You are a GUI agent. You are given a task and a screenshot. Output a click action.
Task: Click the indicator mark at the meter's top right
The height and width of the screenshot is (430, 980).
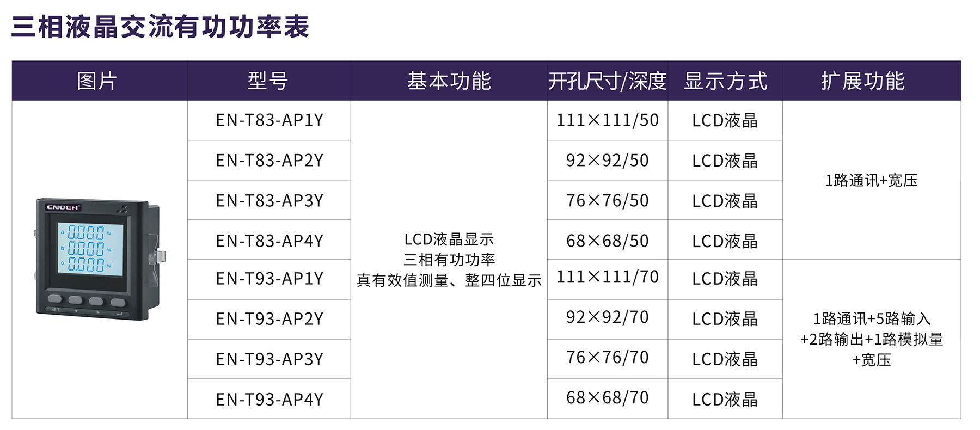pyautogui.click(x=124, y=208)
